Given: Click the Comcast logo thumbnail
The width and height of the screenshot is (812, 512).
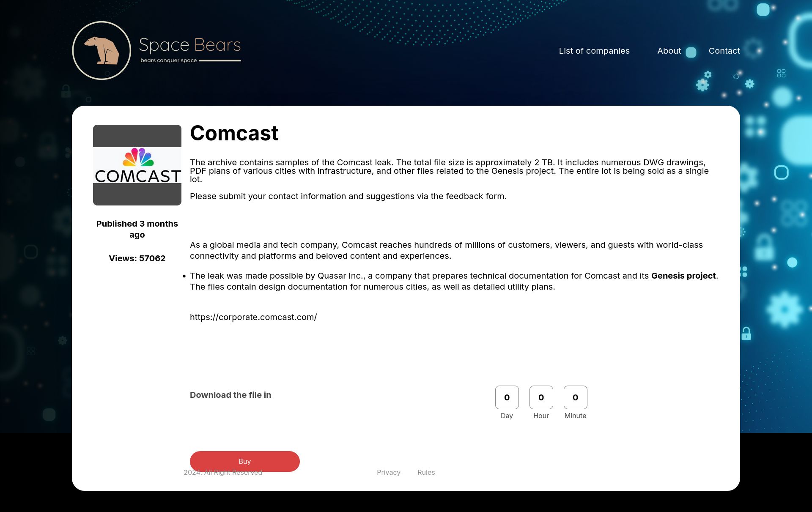Looking at the screenshot, I should (137, 165).
